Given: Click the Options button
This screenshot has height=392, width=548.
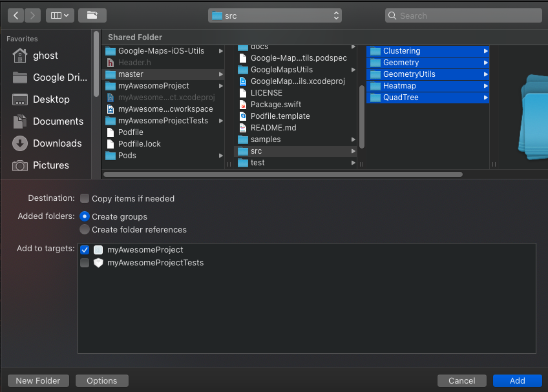Looking at the screenshot, I should click(x=102, y=380).
